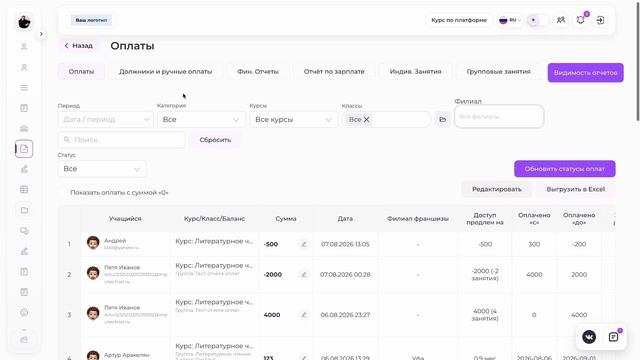Switch to the «Фин. Отчеты» tab
This screenshot has width=640, height=360.
point(258,71)
